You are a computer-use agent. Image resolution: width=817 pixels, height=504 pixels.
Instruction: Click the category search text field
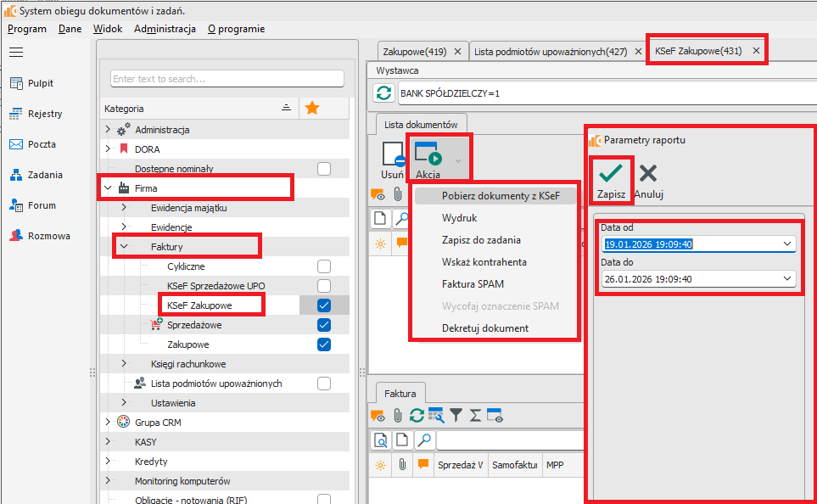click(x=227, y=79)
